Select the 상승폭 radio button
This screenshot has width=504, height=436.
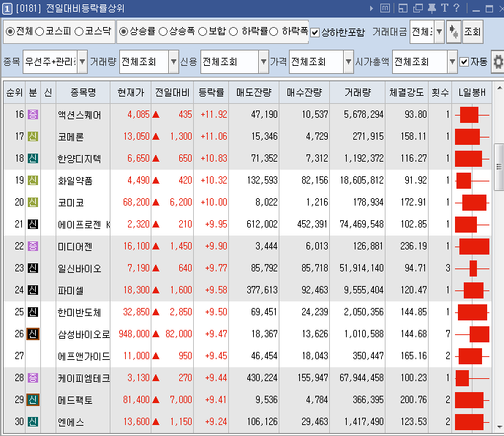tap(163, 31)
